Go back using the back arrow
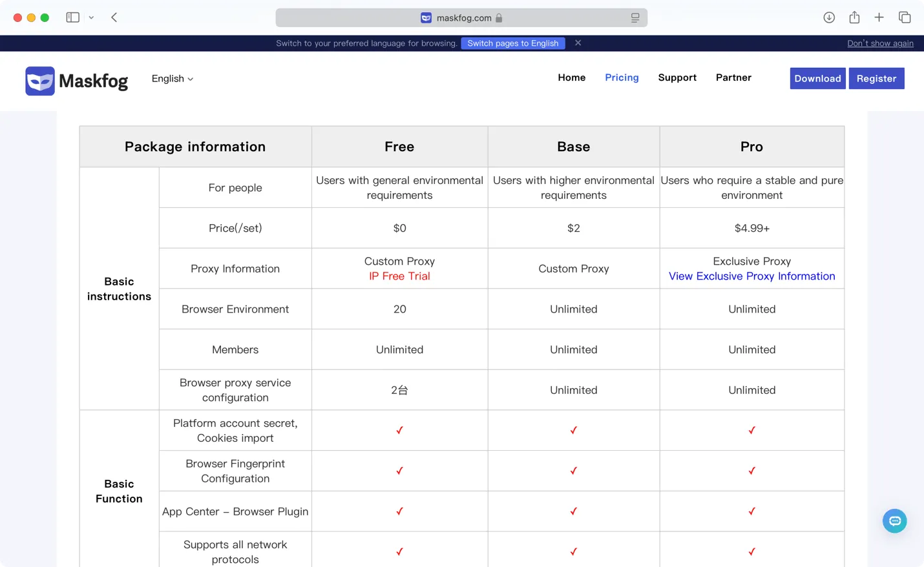 click(x=114, y=17)
